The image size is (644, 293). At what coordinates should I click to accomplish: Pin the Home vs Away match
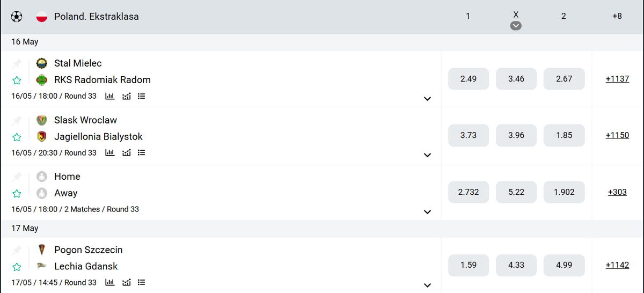click(17, 177)
